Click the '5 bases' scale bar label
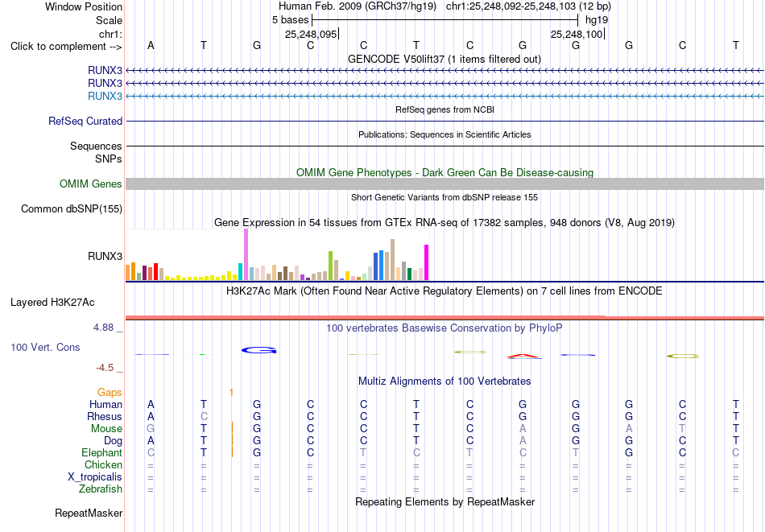Image resolution: width=765 pixels, height=532 pixels. pos(290,20)
